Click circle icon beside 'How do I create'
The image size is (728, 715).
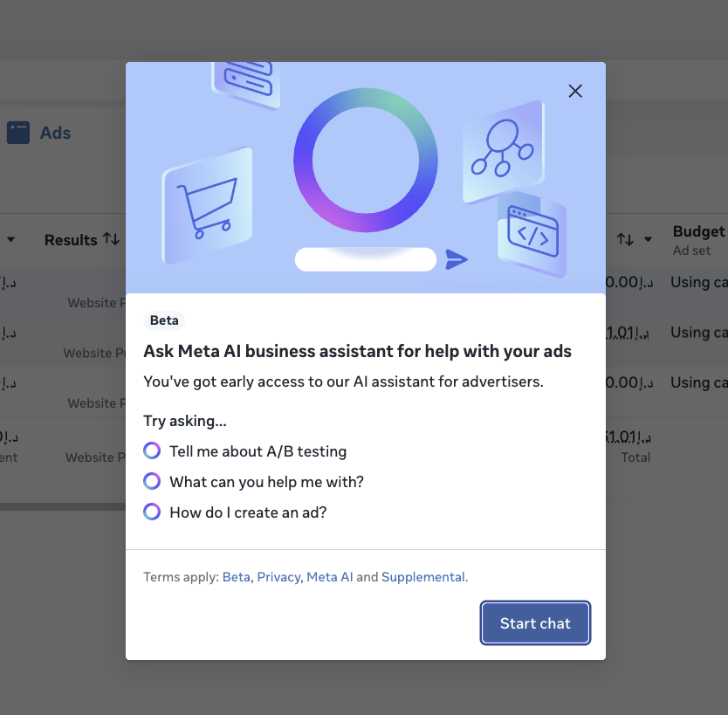click(x=152, y=512)
